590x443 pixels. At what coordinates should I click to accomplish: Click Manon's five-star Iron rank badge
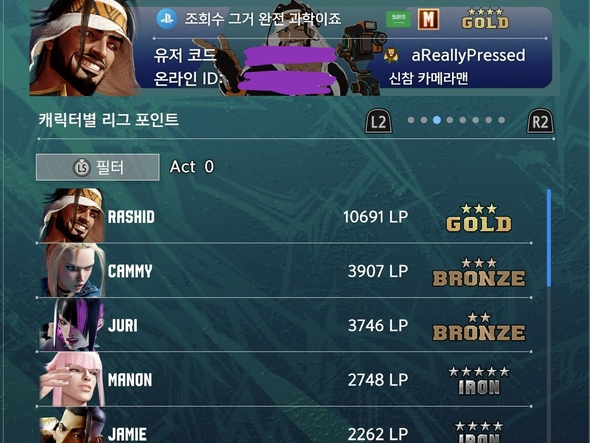479,381
